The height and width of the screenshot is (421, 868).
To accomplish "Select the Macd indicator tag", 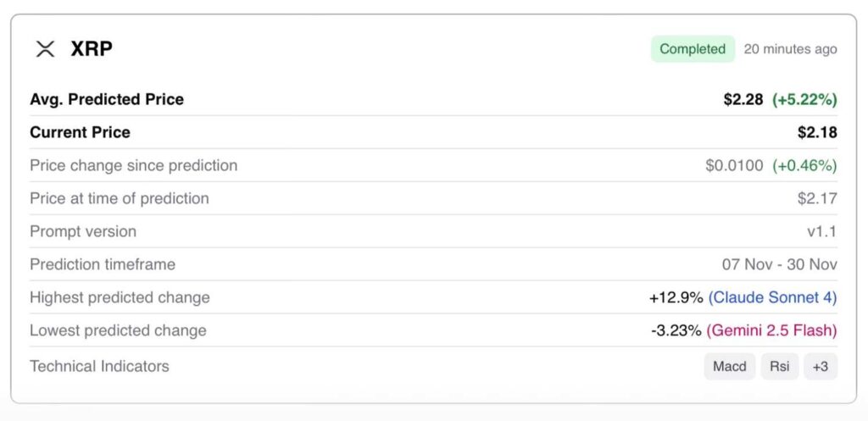I will pyautogui.click(x=729, y=366).
